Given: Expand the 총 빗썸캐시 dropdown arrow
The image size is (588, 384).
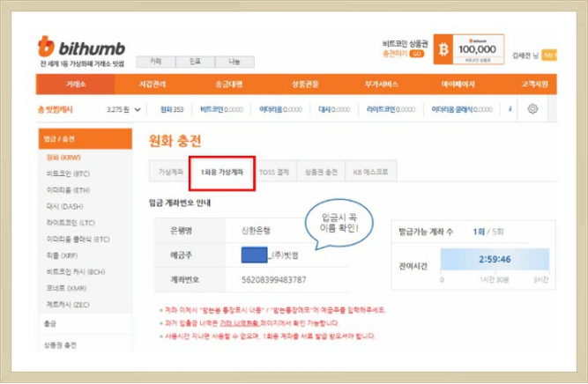Looking at the screenshot, I should [138, 110].
